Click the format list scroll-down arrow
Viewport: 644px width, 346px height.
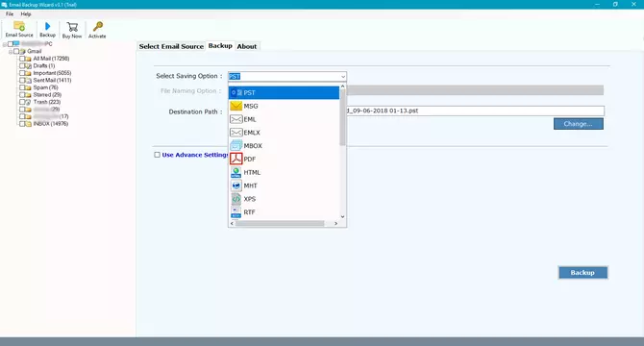click(342, 216)
